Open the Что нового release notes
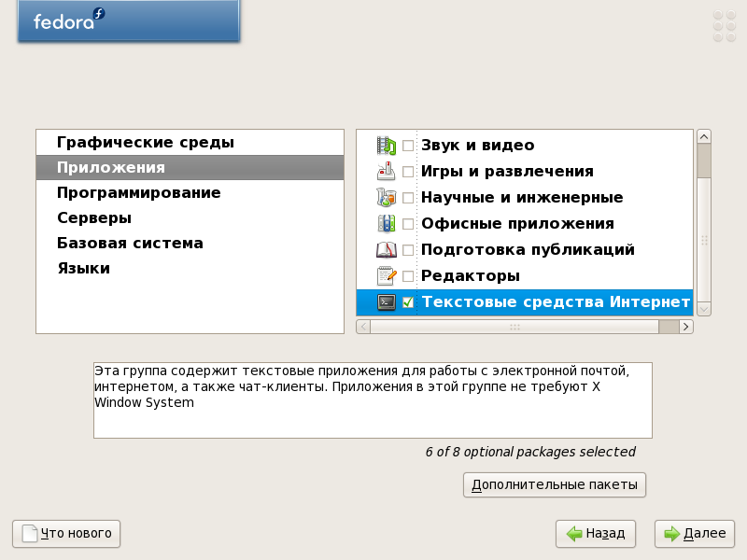The height and width of the screenshot is (560, 747). (x=66, y=534)
